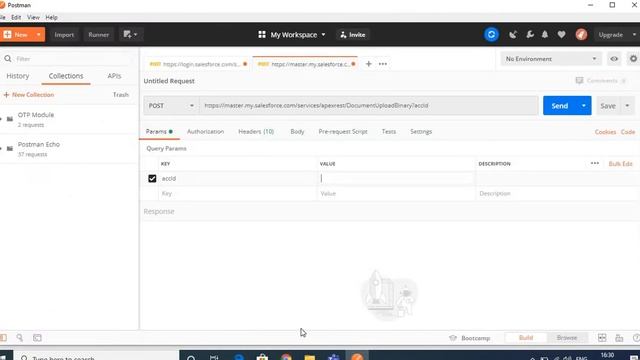This screenshot has width=640, height=360.
Task: Click the Import button
Action: tap(64, 35)
